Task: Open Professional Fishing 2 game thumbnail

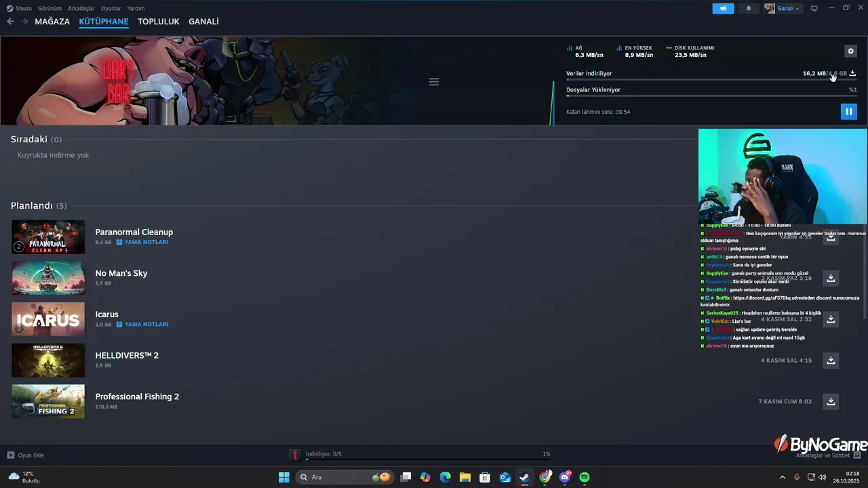Action: [x=48, y=401]
